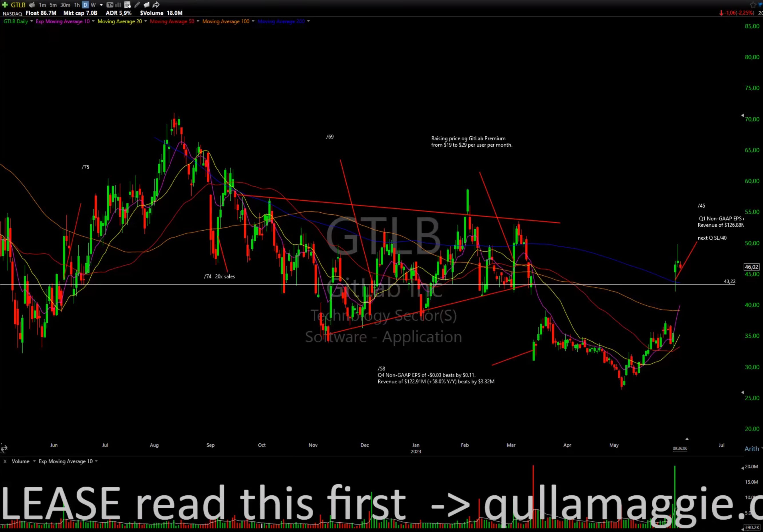This screenshot has width=763, height=532.
Task: Click the time axis scroll arrows icon
Action: (4, 449)
